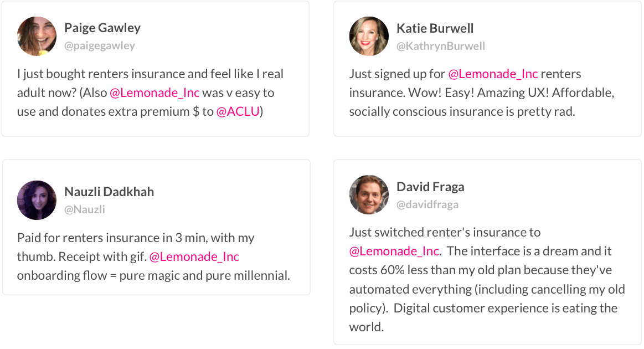The image size is (644, 349).
Task: Click Nauzli Dadkhah's profile avatar
Action: pyautogui.click(x=37, y=200)
